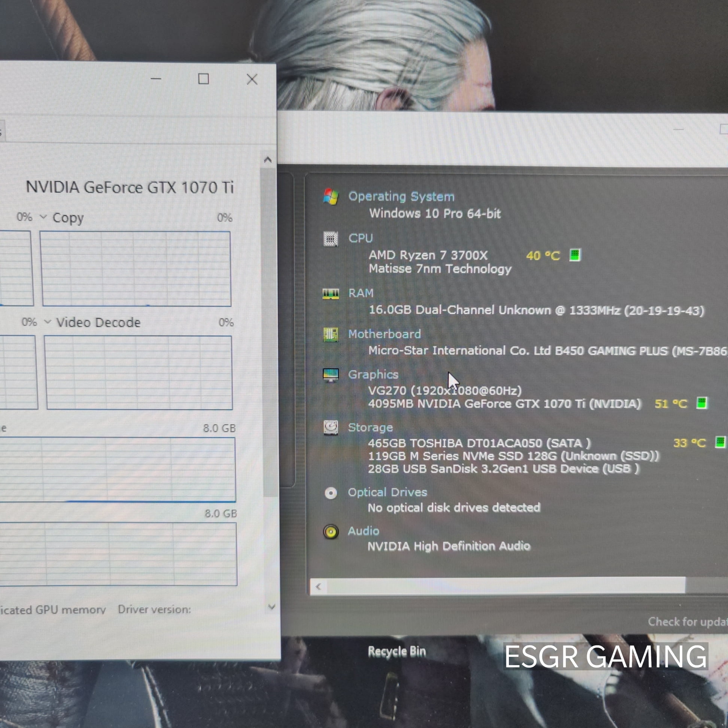The image size is (728, 728).
Task: Click the green GPU temperature indicator icon
Action: [x=701, y=403]
